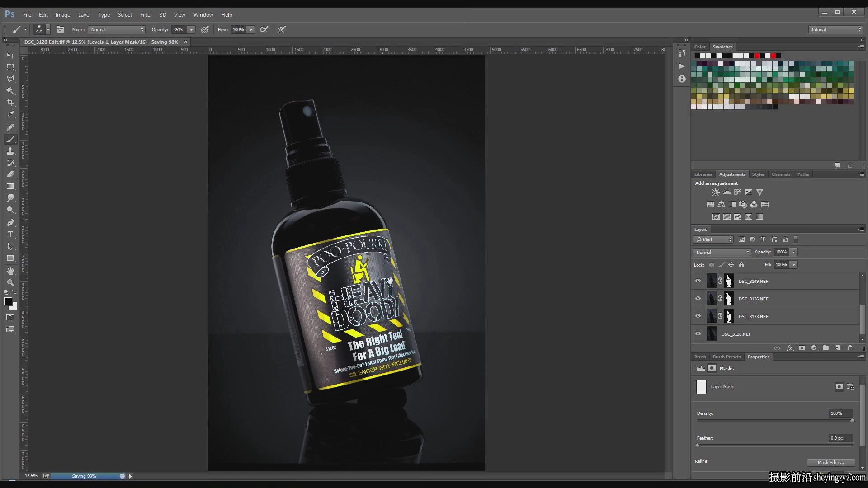The width and height of the screenshot is (868, 488).
Task: Select the Clone Stamp tool
Action: click(10, 151)
